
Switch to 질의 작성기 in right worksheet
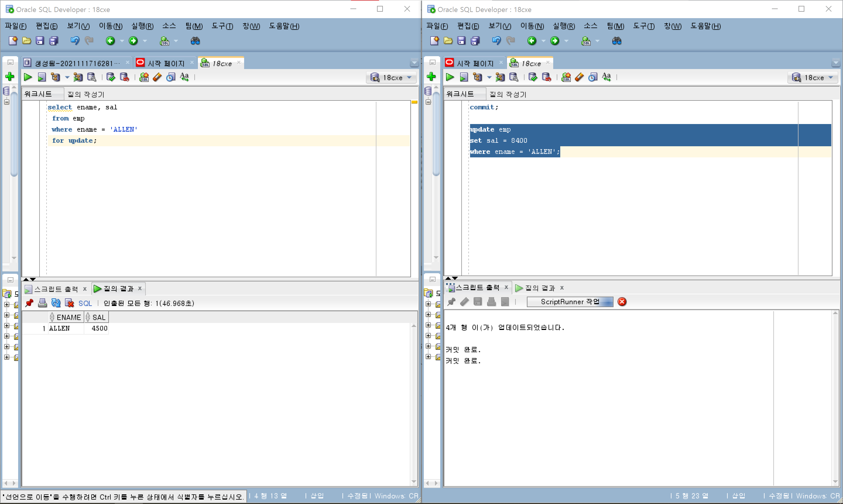click(x=508, y=94)
